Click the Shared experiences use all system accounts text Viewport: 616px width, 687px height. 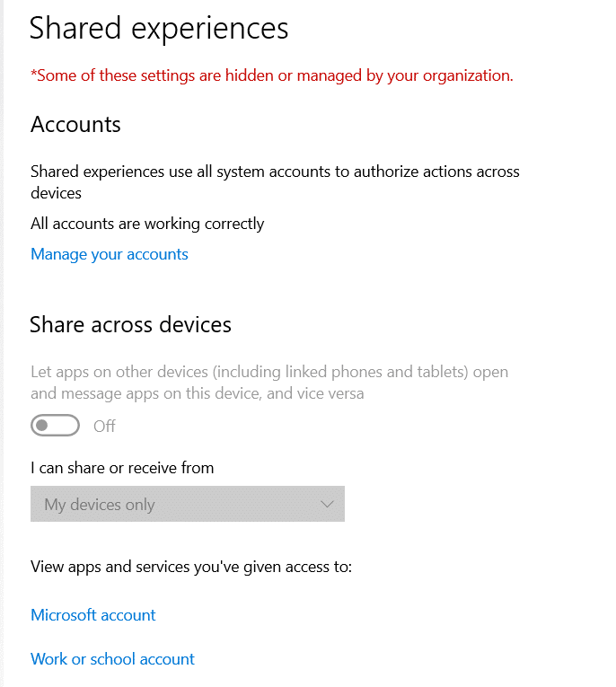click(x=275, y=181)
